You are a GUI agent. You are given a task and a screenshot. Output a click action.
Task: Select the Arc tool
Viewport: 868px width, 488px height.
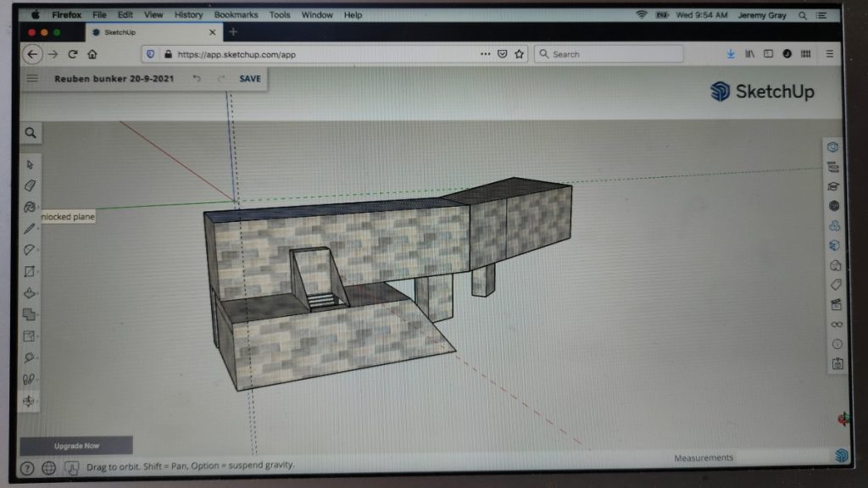[x=30, y=250]
